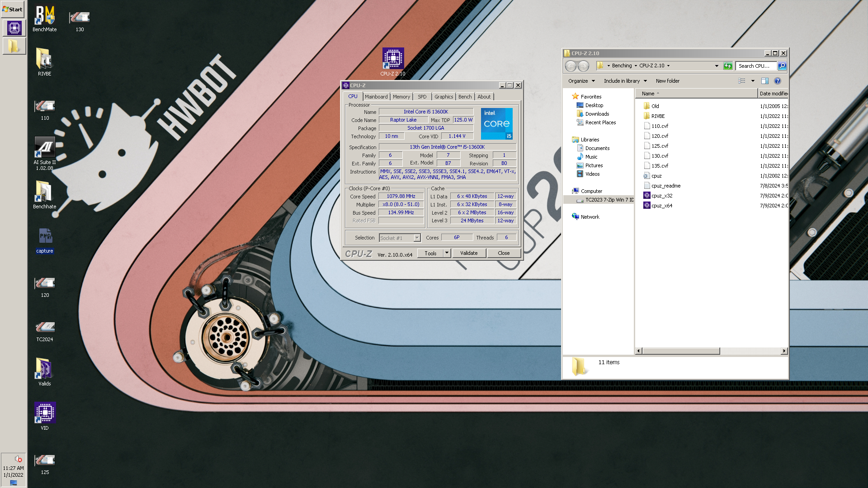The image size is (868, 488).
Task: Launch AI Suite II 1.02.08 shortcut
Action: coord(45,153)
